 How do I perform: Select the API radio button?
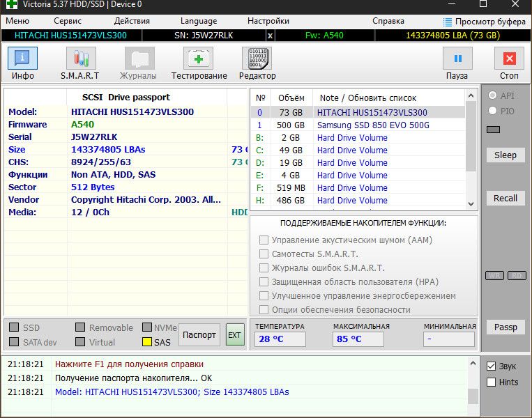coord(493,95)
